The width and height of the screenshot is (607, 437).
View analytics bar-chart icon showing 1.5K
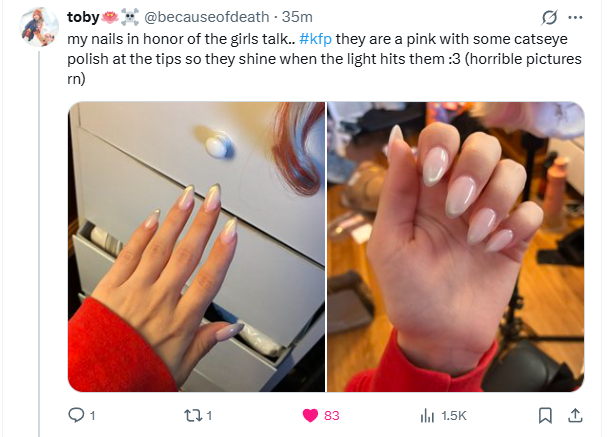tap(427, 416)
